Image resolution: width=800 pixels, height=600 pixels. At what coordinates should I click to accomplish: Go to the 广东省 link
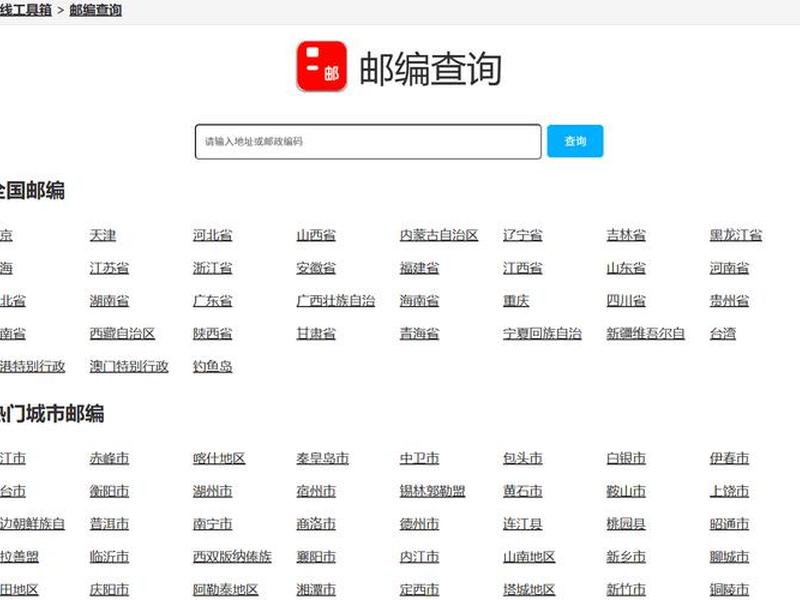pos(212,301)
